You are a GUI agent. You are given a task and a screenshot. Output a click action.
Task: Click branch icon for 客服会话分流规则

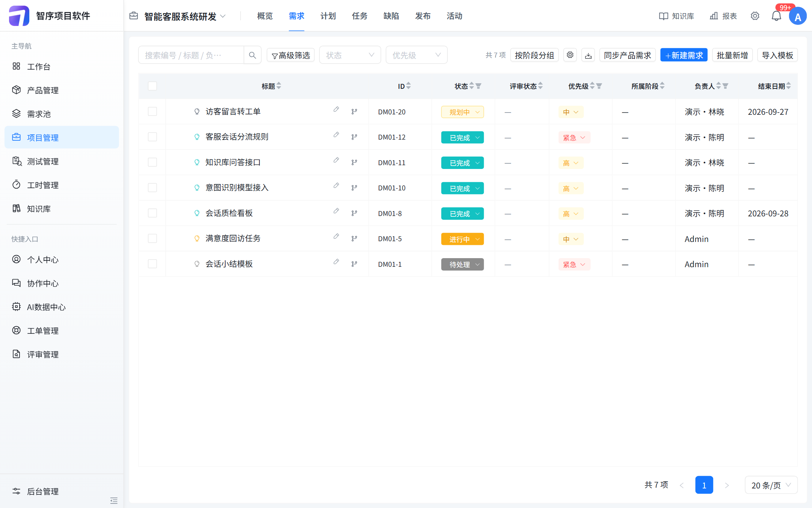354,137
